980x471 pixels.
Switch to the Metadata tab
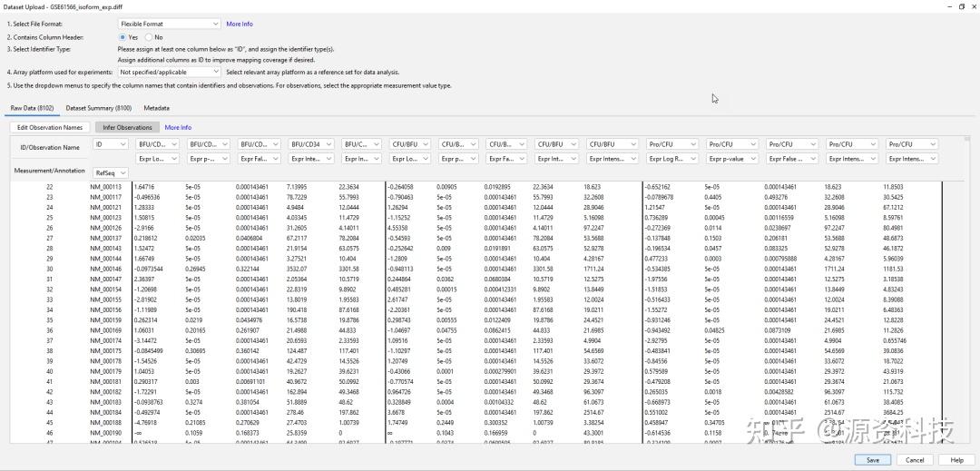tap(156, 108)
